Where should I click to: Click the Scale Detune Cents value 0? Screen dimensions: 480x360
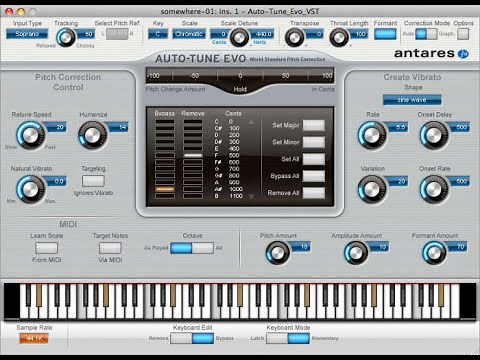pos(219,34)
